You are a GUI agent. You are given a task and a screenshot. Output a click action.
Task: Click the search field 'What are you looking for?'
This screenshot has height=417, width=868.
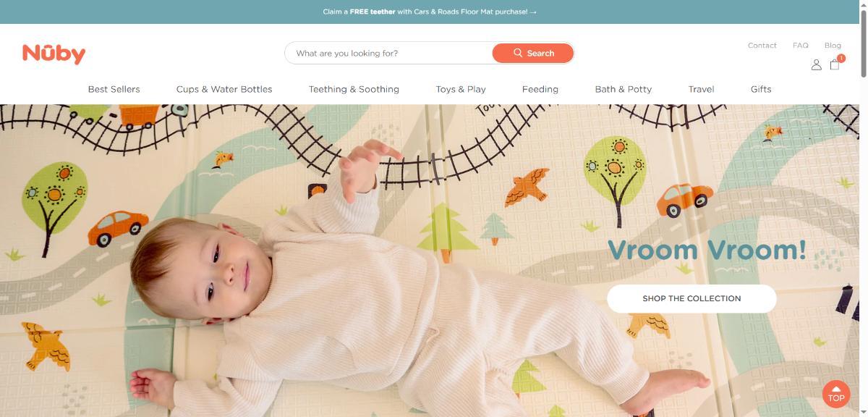[x=388, y=53]
